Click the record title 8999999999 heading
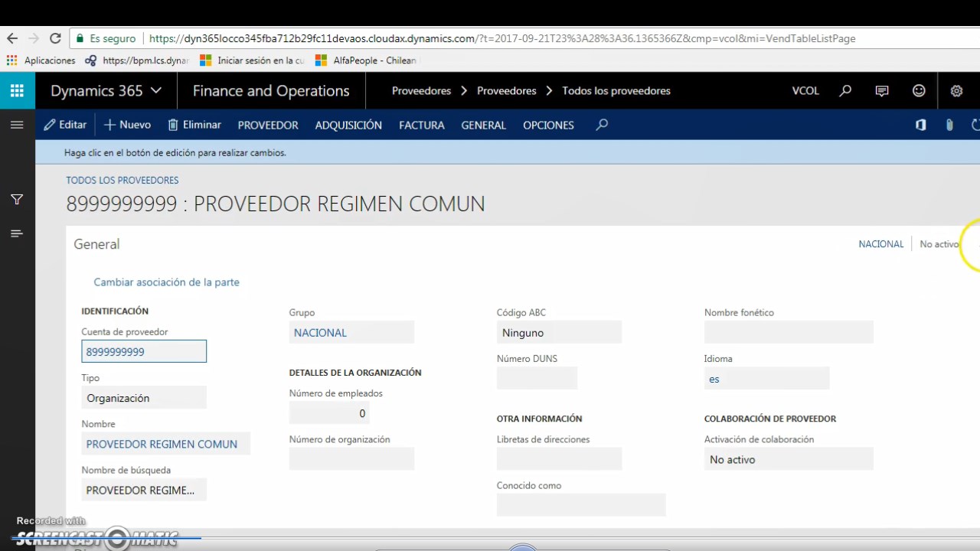This screenshot has height=551, width=980. pos(275,204)
